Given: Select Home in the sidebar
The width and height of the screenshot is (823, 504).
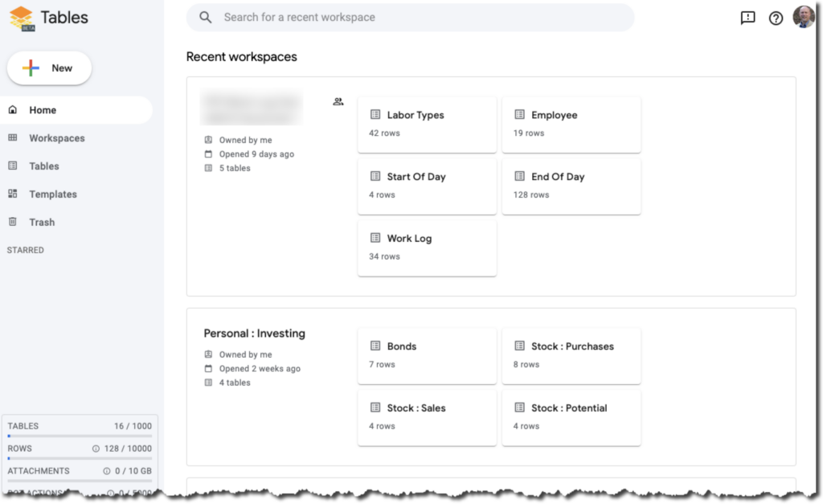Looking at the screenshot, I should pyautogui.click(x=43, y=110).
